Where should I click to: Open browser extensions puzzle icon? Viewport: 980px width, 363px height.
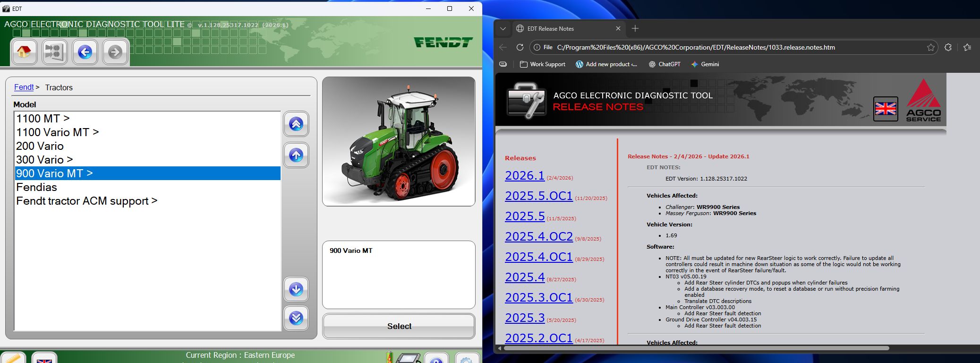948,47
